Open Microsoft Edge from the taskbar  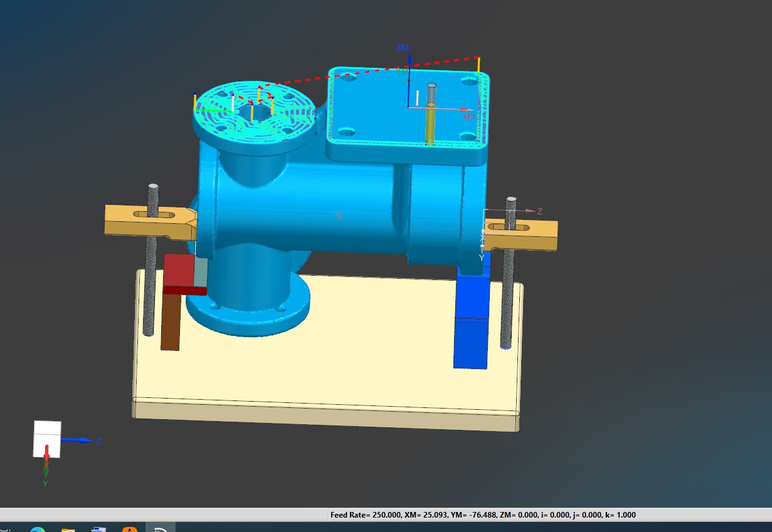38,531
